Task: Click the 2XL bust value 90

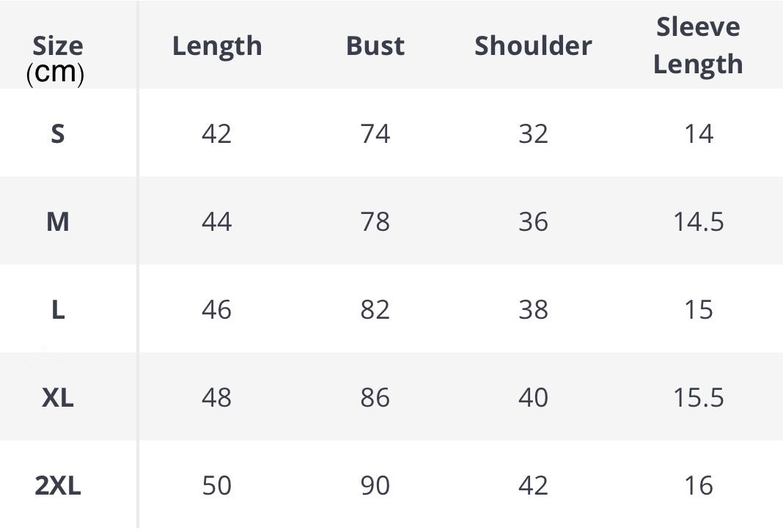Action: click(x=375, y=486)
